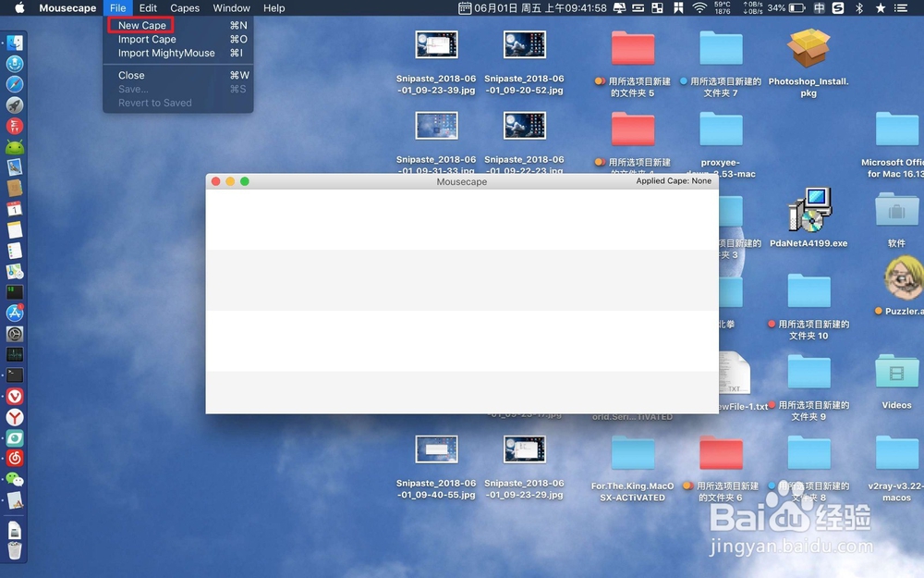The width and height of the screenshot is (924, 578).
Task: Open Notes app in the Dock
Action: [15, 229]
